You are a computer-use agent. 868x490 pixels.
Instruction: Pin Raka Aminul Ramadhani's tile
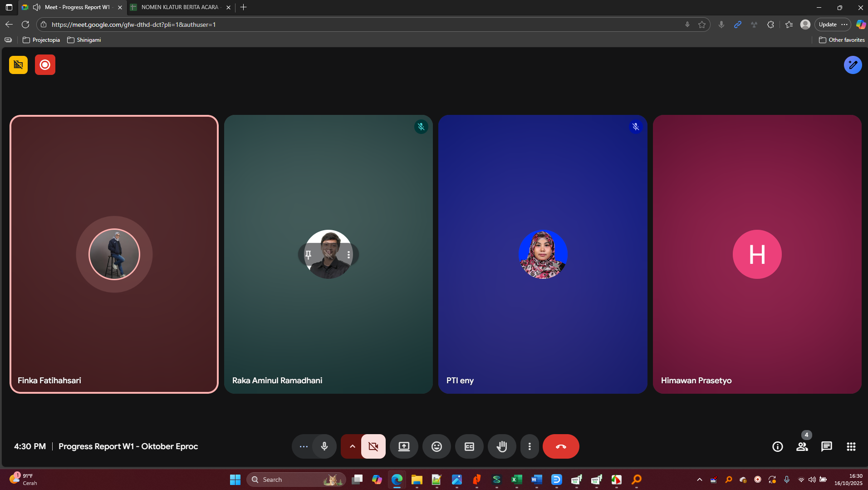309,255
